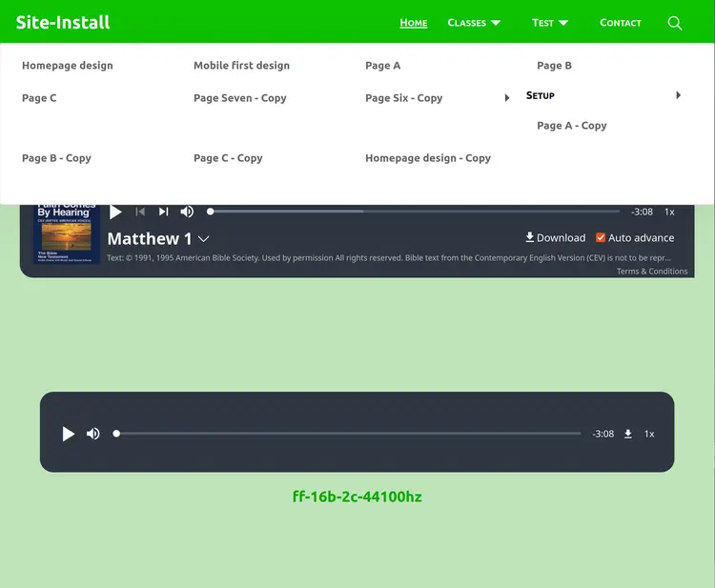Select Mobile first design entry
Screen dimensions: 715x588
point(242,66)
